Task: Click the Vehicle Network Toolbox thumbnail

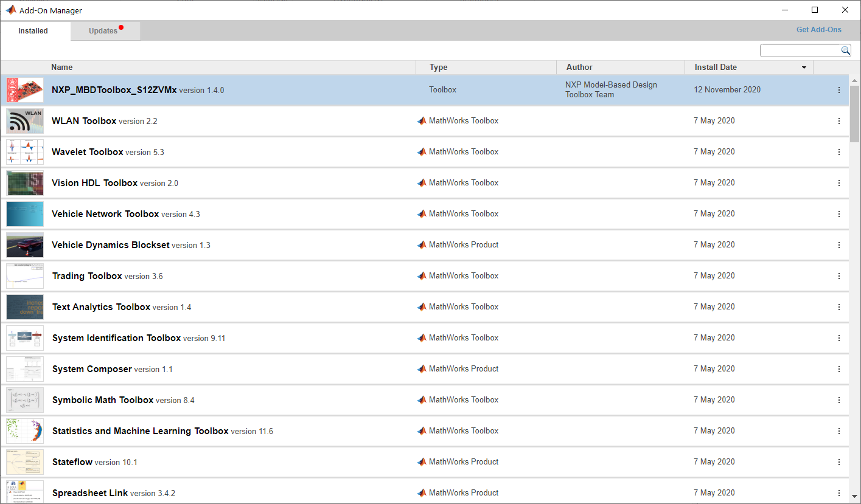Action: click(24, 213)
